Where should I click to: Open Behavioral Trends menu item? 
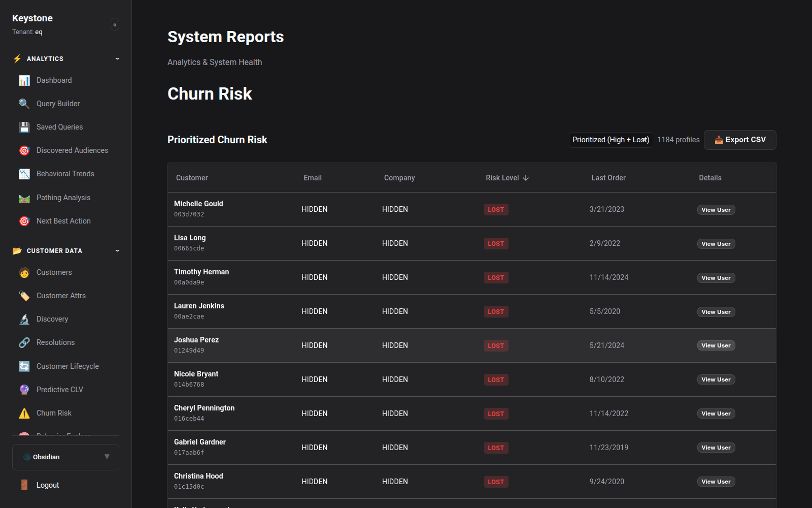(65, 174)
